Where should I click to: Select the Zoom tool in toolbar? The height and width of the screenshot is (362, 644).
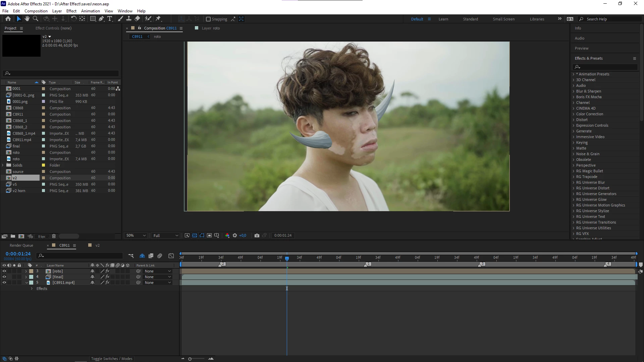(36, 19)
